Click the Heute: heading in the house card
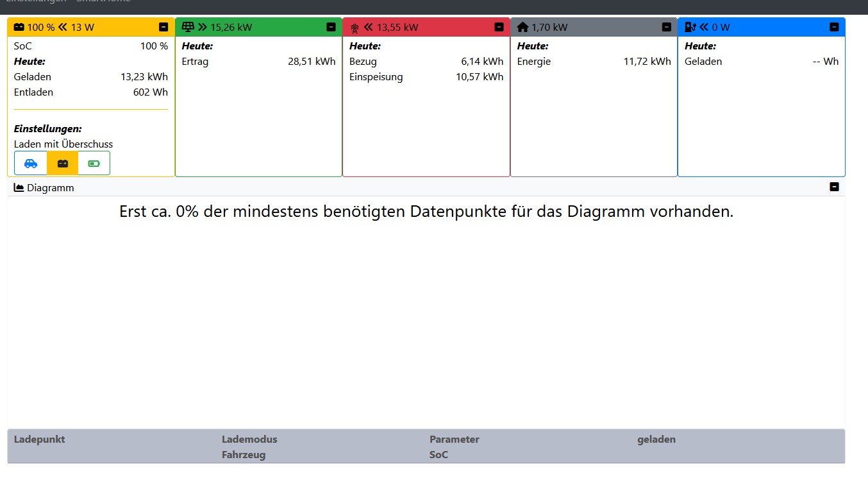Viewport: 868px width, 478px height. (533, 46)
